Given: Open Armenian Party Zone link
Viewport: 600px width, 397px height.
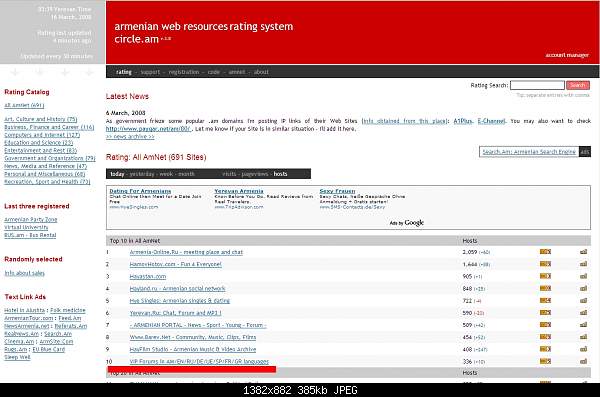Looking at the screenshot, I should [31, 220].
